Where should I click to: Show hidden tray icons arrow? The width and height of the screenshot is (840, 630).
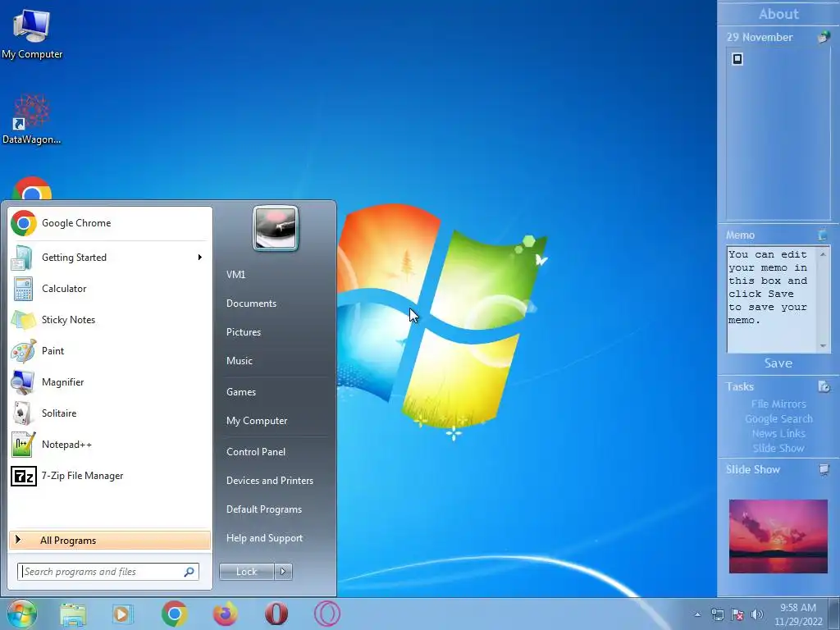(697, 614)
